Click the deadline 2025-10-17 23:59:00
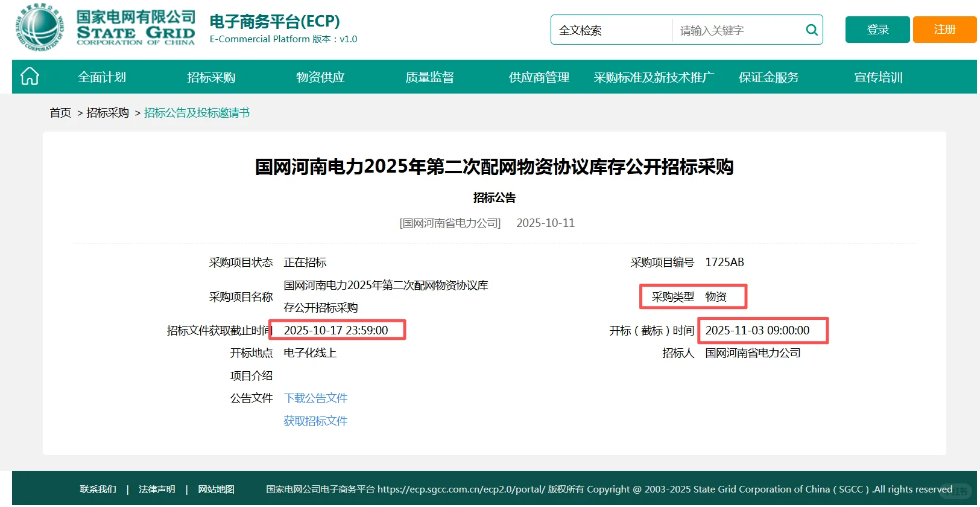 336,331
